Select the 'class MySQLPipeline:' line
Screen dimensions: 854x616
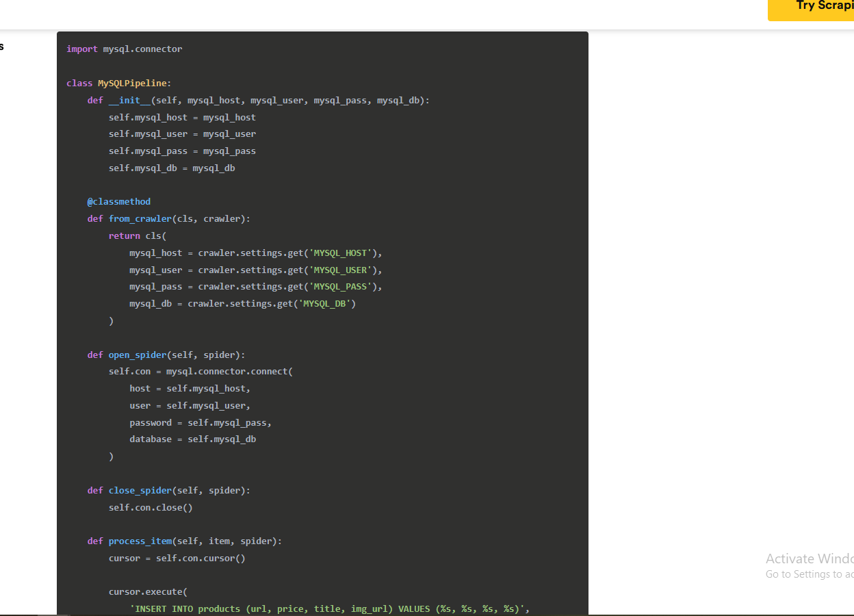click(x=119, y=84)
